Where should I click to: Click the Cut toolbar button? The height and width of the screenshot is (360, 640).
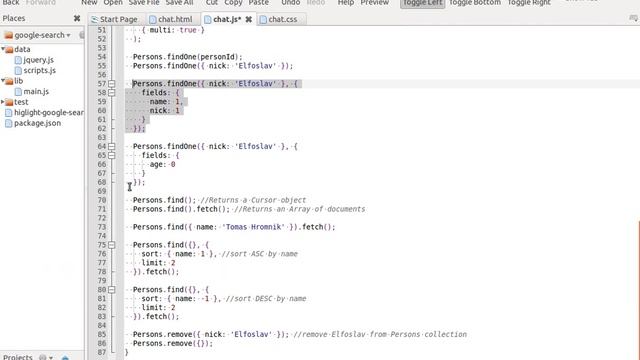[212, 2]
